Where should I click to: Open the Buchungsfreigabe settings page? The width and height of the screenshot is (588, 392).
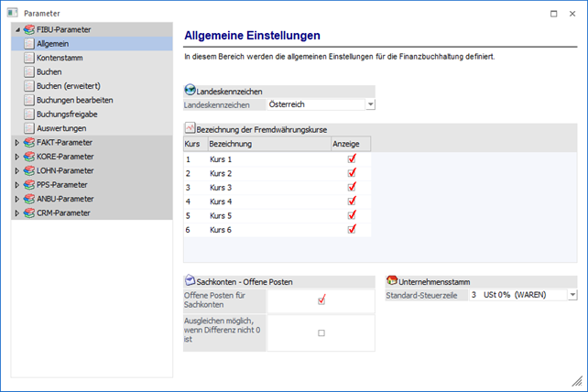[66, 114]
